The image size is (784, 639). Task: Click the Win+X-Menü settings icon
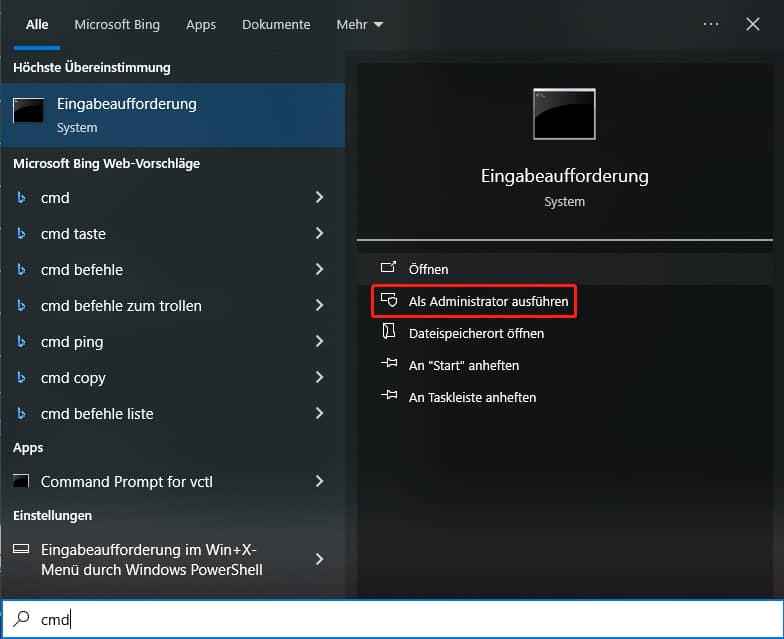click(21, 549)
